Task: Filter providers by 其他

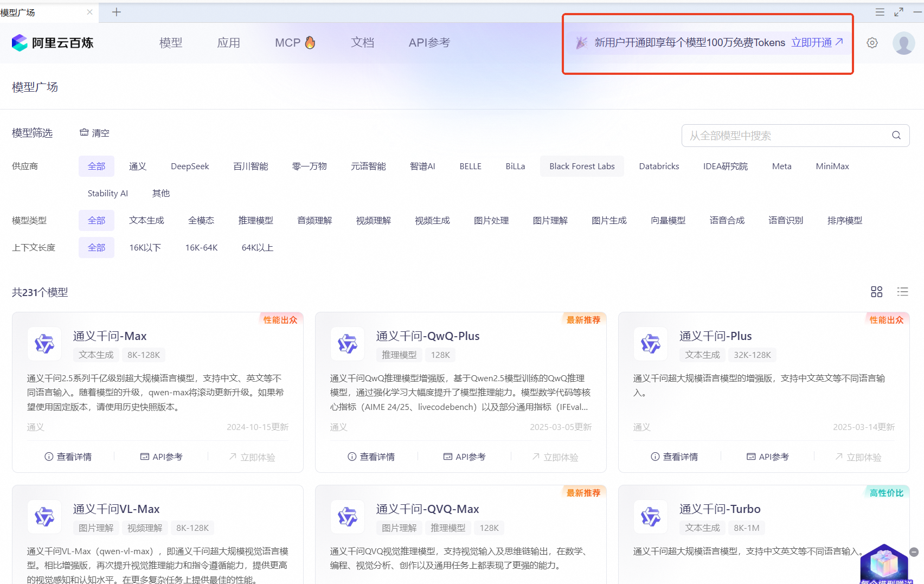Action: tap(161, 193)
